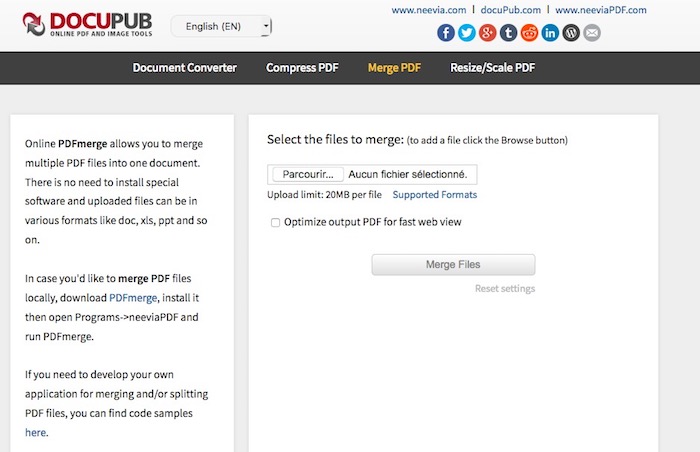Image resolution: width=700 pixels, height=452 pixels.
Task: Share by email envelope icon
Action: 593,33
